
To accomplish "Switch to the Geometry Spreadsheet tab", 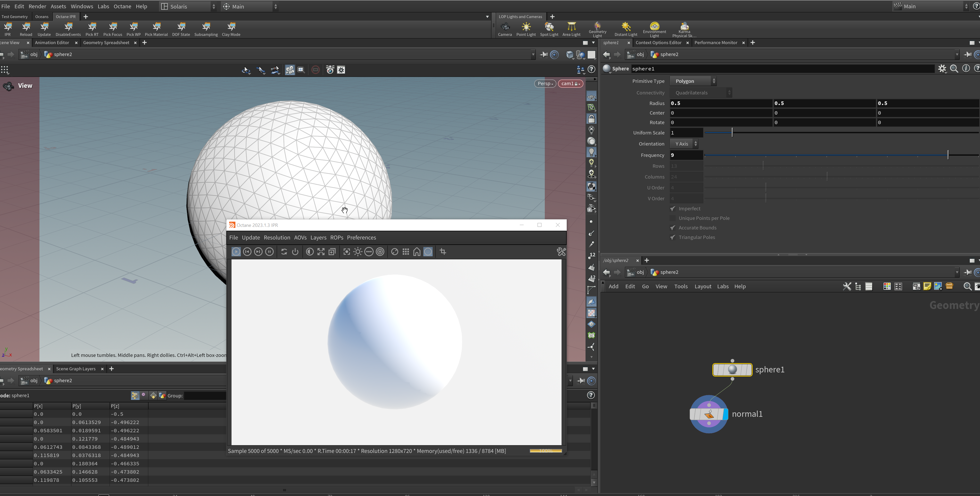I will [x=106, y=43].
